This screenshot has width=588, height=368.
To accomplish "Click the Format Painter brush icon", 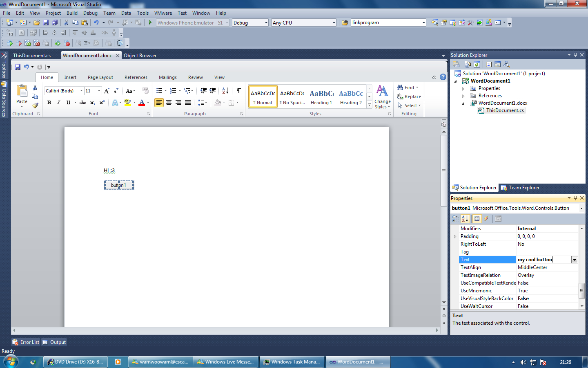I will click(x=35, y=105).
